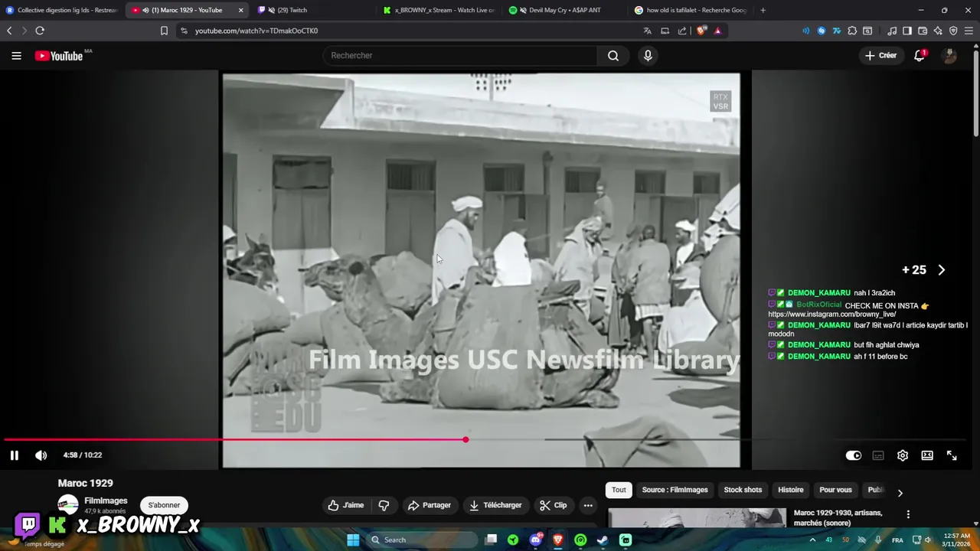Open Brave VPN shield icon
Screen dimensions: 980x551
pos(953,31)
